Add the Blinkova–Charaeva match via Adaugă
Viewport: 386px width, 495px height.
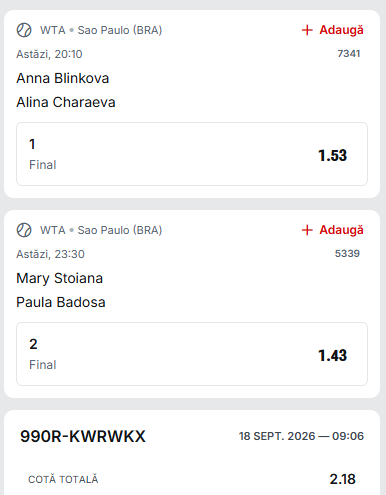332,30
